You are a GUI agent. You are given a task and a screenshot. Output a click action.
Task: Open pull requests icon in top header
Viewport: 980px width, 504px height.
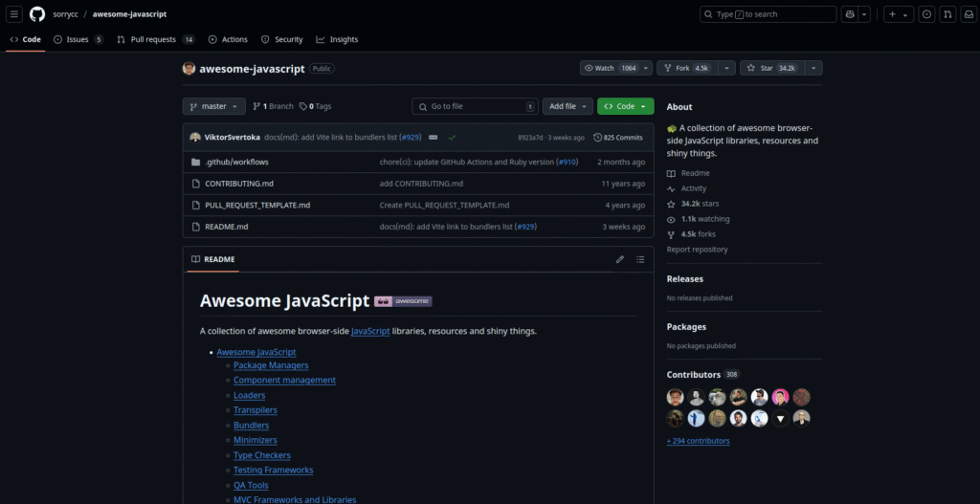pos(947,14)
